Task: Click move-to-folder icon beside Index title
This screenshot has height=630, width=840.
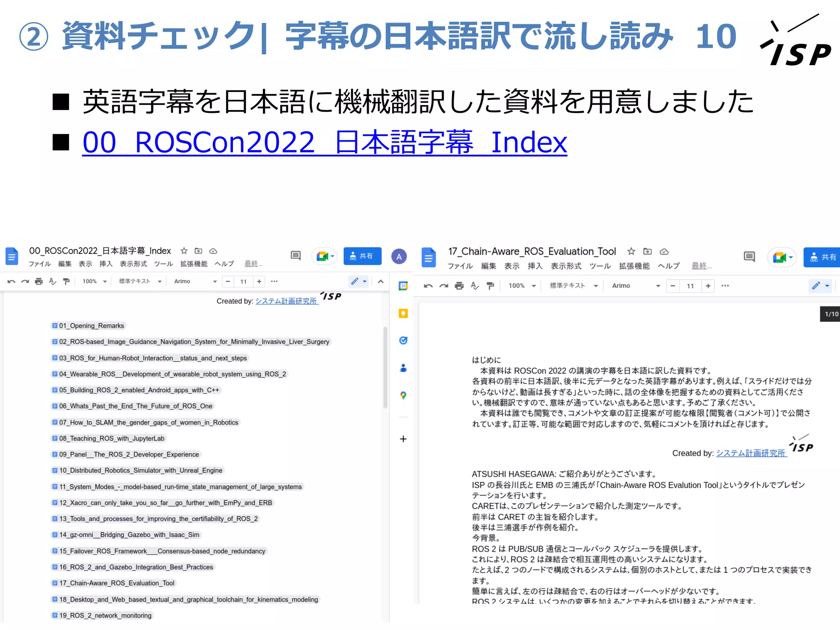Action: click(199, 251)
